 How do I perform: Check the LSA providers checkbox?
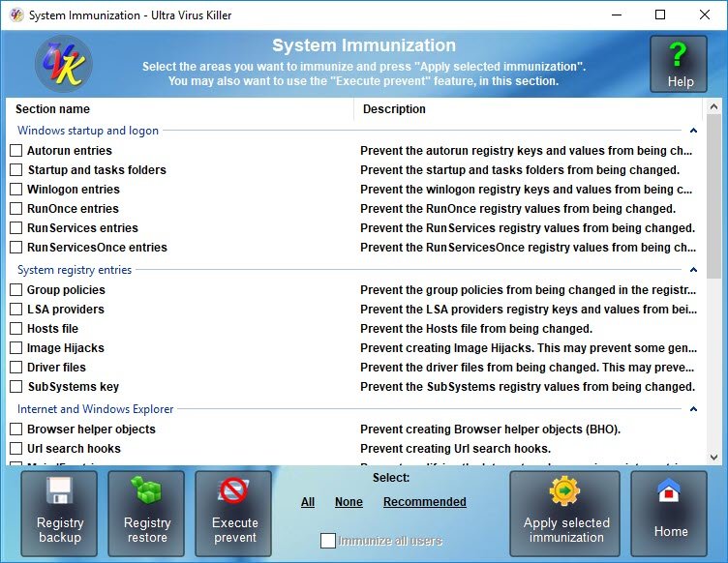[16, 309]
